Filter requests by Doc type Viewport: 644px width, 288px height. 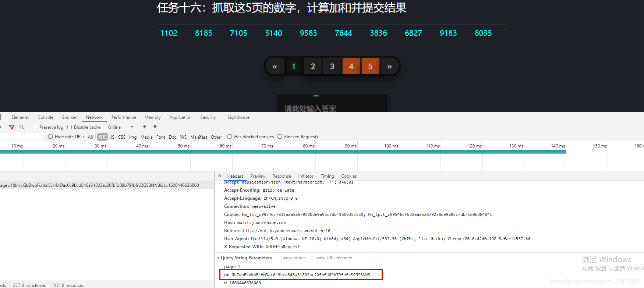click(173, 137)
